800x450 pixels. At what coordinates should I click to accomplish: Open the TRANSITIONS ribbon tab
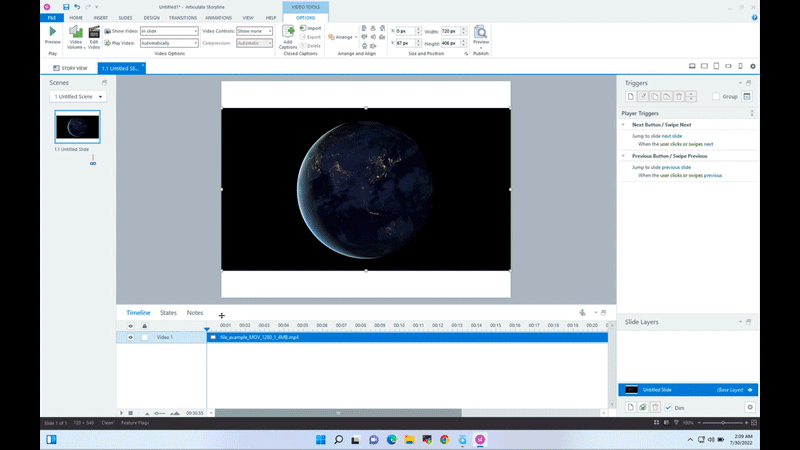pos(185,17)
